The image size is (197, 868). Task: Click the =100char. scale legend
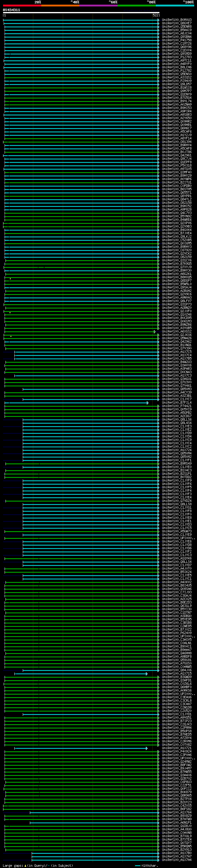point(146,865)
